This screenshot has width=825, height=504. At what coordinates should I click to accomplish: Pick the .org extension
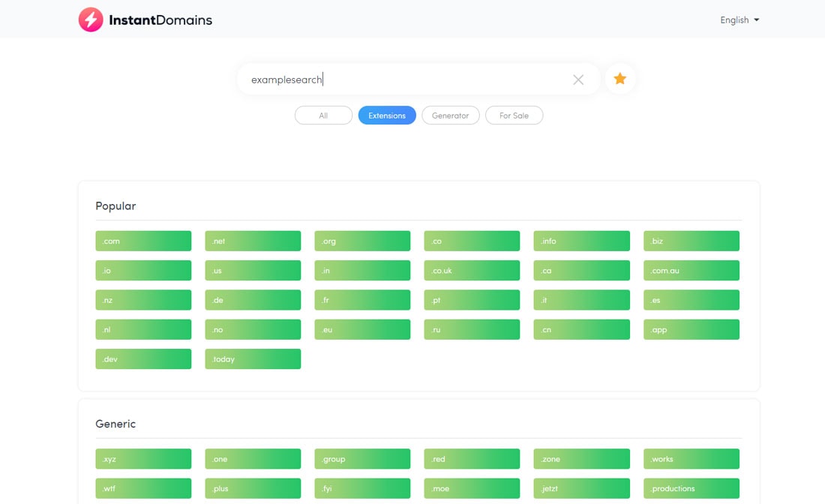pos(362,241)
